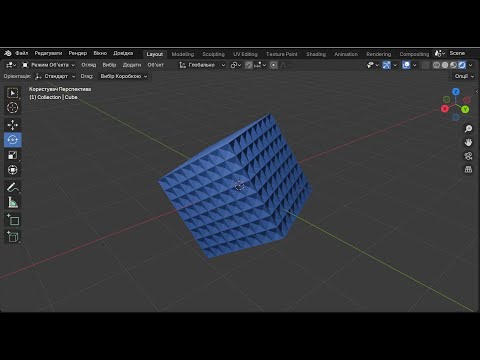Switch to the Texture Paint workspace tab
The image size is (480, 360).
[x=282, y=54]
